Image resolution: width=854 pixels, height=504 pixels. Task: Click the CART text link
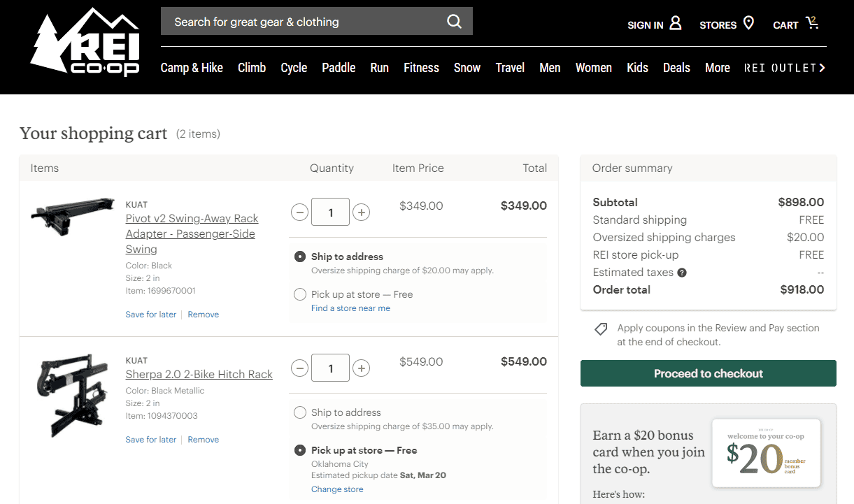tap(785, 25)
